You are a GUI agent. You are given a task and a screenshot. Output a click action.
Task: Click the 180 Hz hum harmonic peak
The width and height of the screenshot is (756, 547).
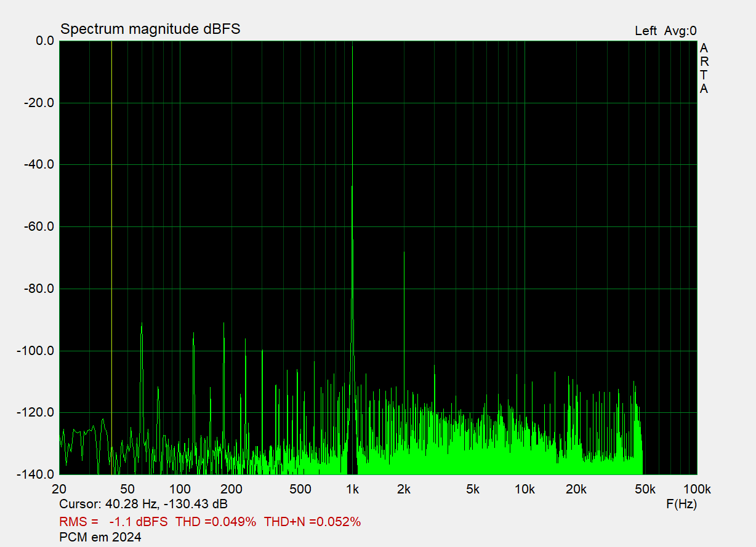click(x=223, y=323)
